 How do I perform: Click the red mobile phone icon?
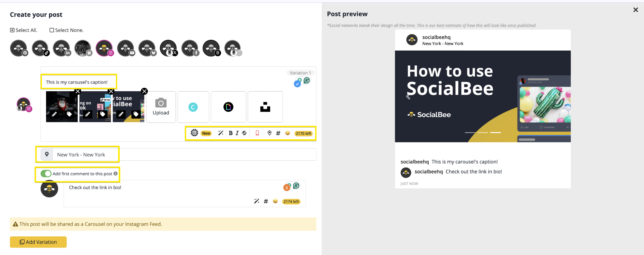[257, 133]
